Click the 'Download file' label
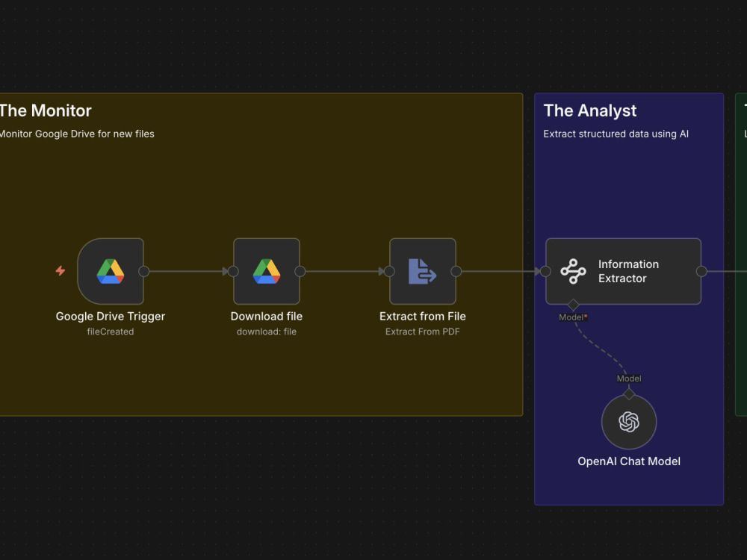 coord(267,316)
